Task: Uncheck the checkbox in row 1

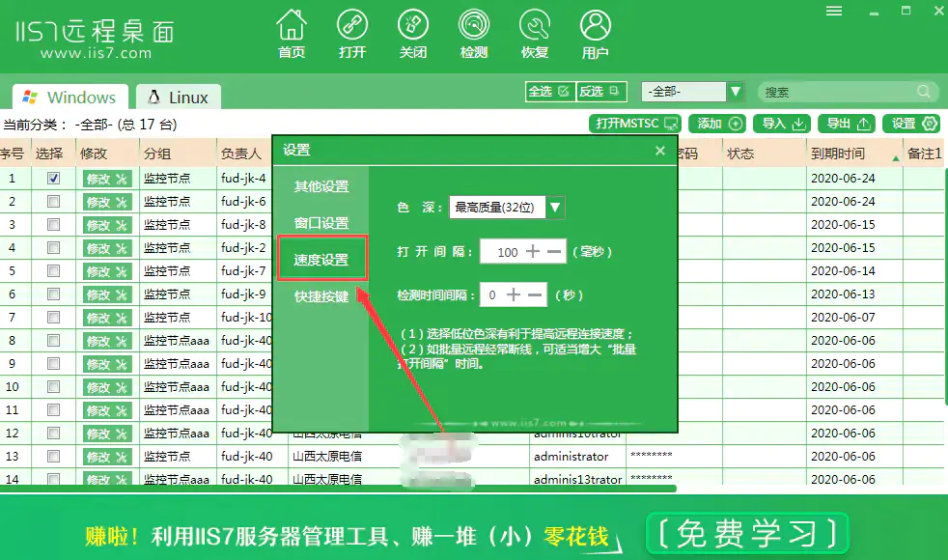Action: (x=54, y=179)
